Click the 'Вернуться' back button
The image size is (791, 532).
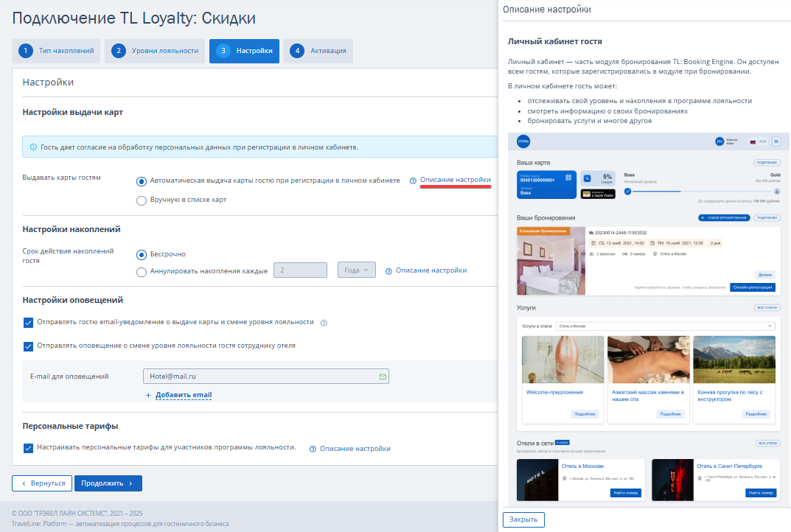coord(42,483)
